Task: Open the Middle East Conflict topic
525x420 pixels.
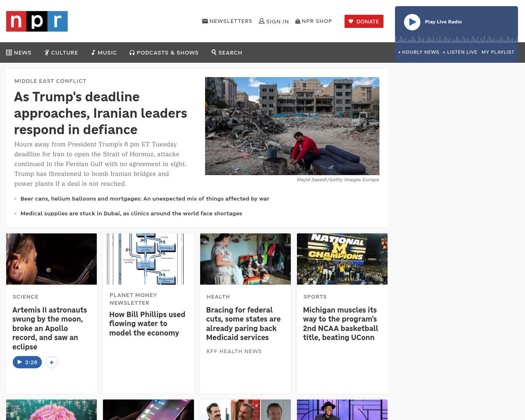Action: pos(50,81)
